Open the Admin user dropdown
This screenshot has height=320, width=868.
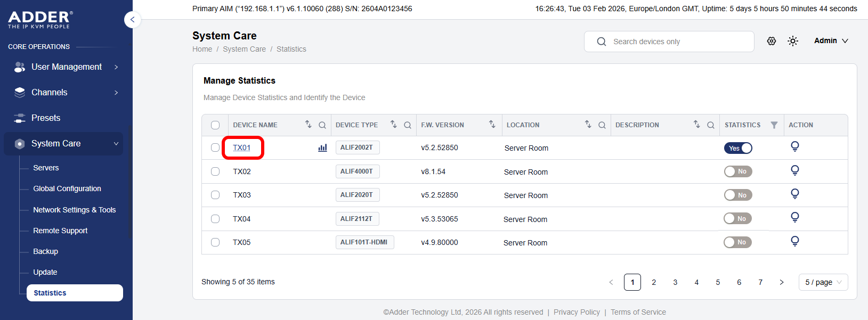click(x=831, y=41)
